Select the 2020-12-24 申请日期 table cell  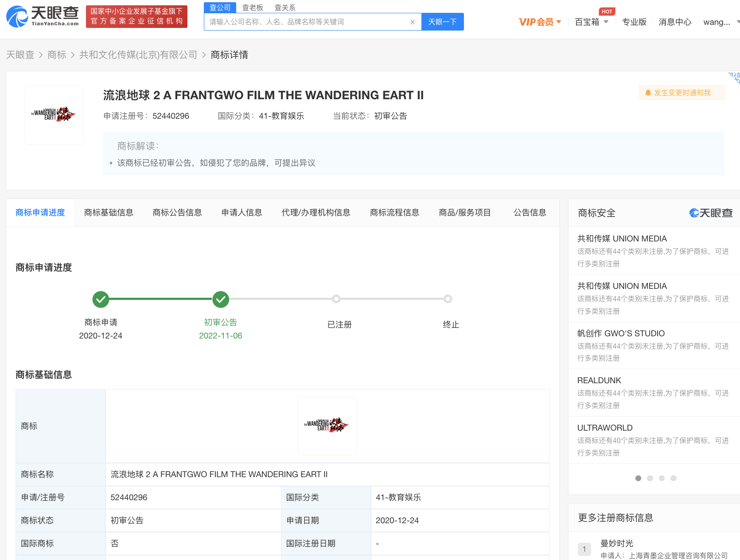click(460, 521)
